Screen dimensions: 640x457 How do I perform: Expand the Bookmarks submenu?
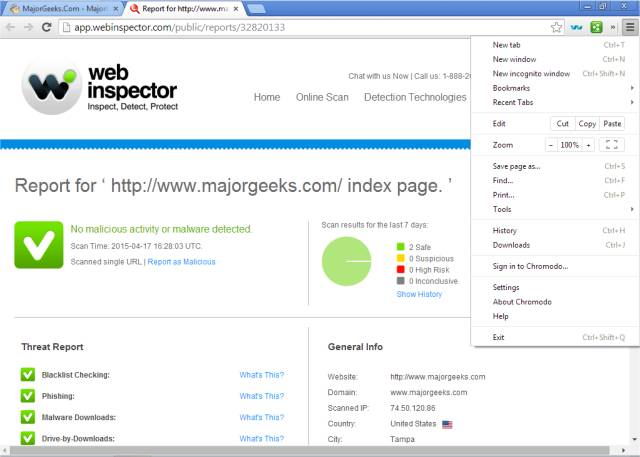click(x=555, y=88)
